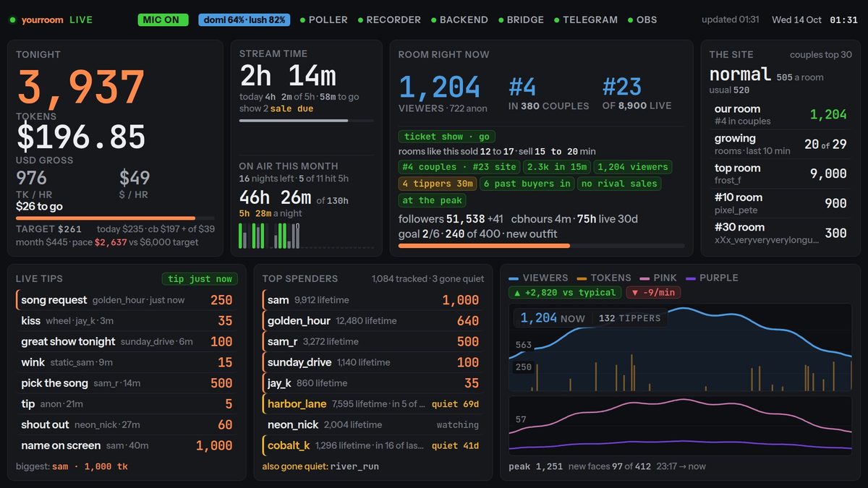Click the '6 past buyers in' tag

click(x=527, y=184)
